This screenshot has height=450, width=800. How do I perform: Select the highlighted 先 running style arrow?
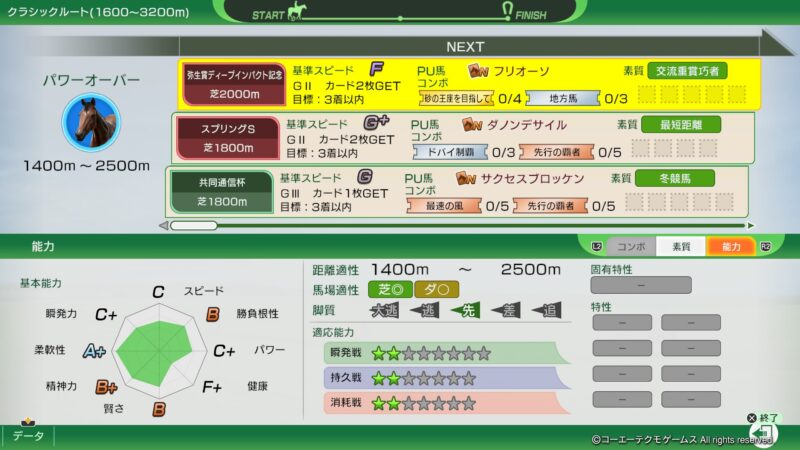(x=465, y=310)
